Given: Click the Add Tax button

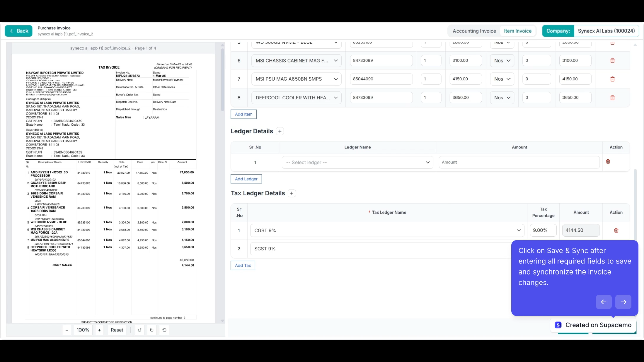Looking at the screenshot, I should coord(243,265).
